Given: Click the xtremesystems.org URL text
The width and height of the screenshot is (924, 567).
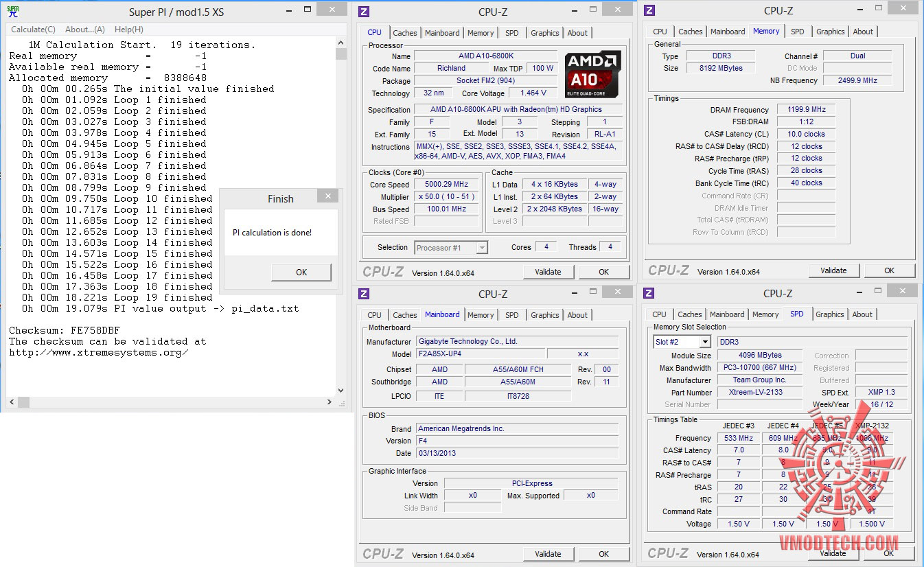Looking at the screenshot, I should pos(98,352).
